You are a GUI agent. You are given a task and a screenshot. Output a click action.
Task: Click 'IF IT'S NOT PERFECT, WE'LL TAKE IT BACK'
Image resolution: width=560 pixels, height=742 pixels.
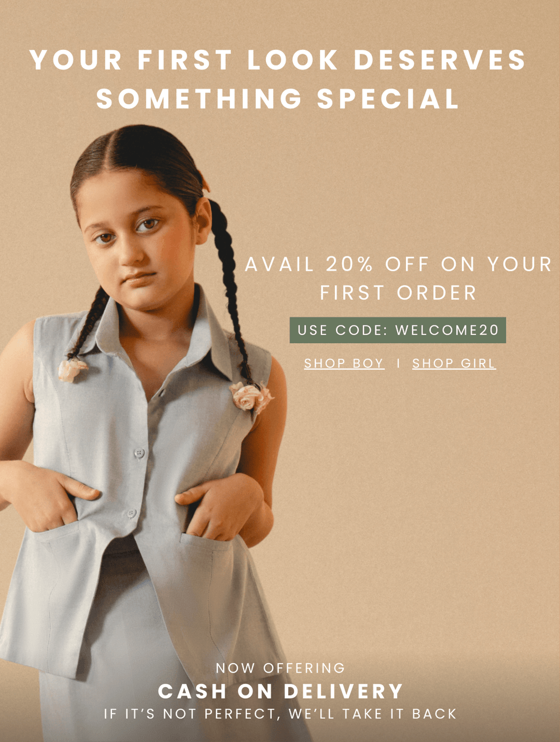(x=281, y=714)
